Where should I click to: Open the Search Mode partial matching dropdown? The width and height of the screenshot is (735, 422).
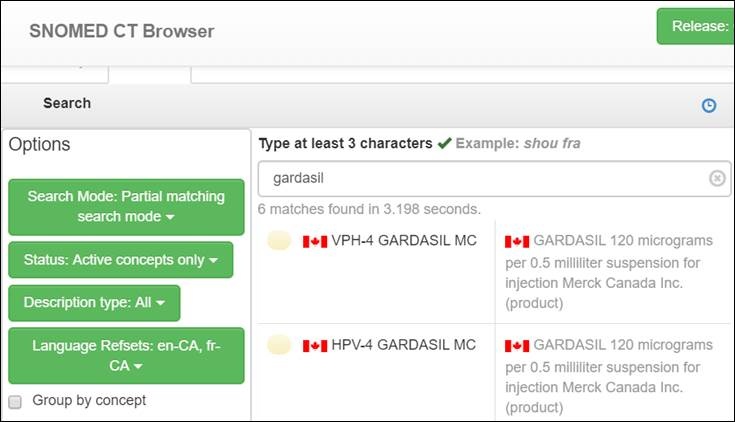[126, 207]
